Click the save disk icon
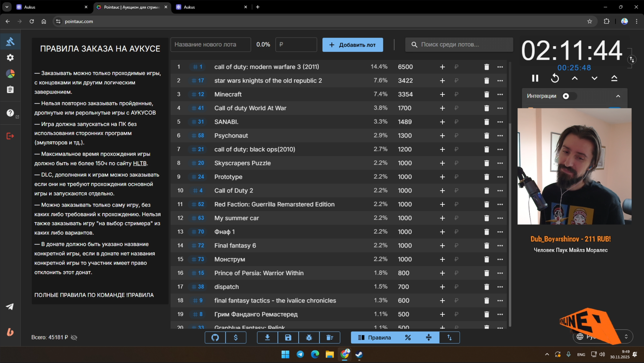Image resolution: width=644 pixels, height=363 pixels. tap(288, 337)
